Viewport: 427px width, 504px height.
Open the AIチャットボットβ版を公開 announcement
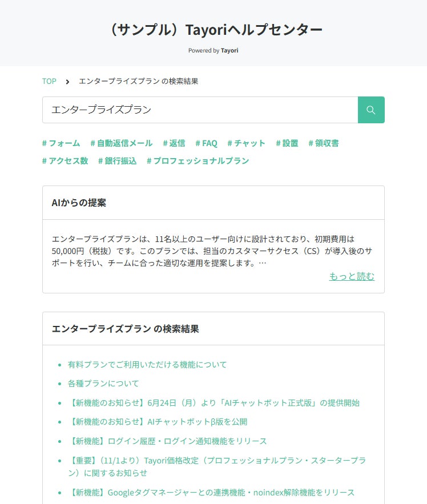(158, 422)
